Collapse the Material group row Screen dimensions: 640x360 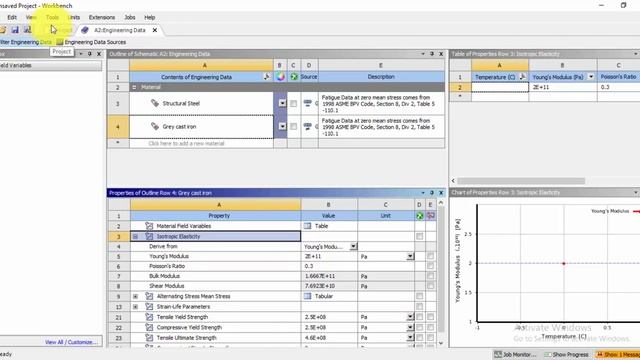[134, 87]
